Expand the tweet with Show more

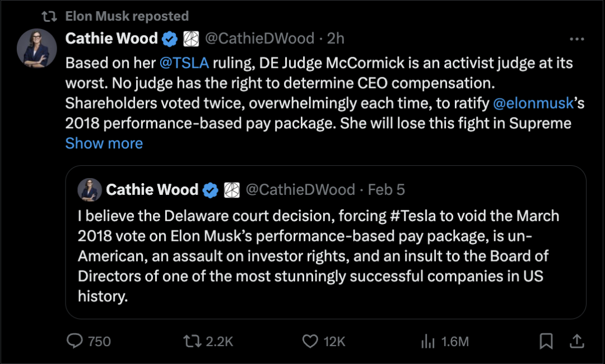click(104, 143)
